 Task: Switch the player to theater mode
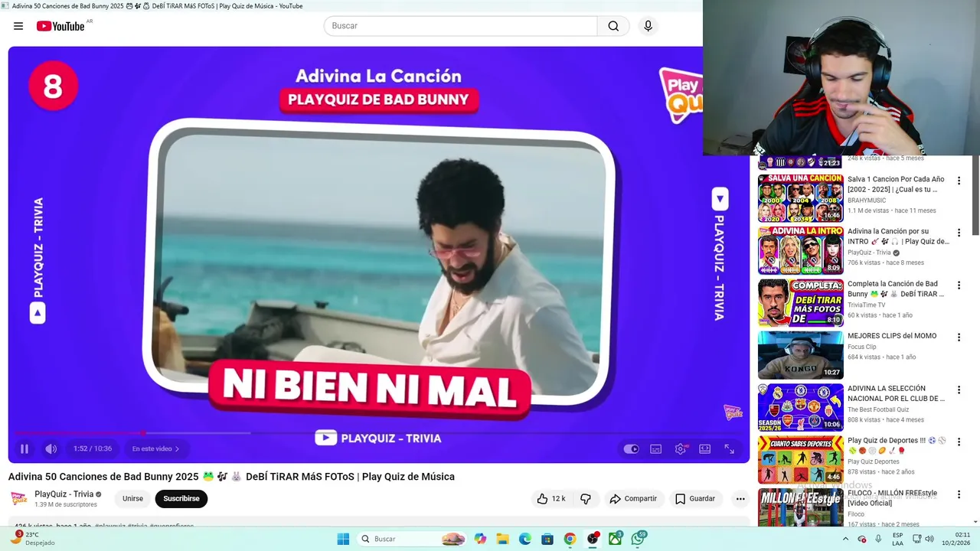[705, 449]
